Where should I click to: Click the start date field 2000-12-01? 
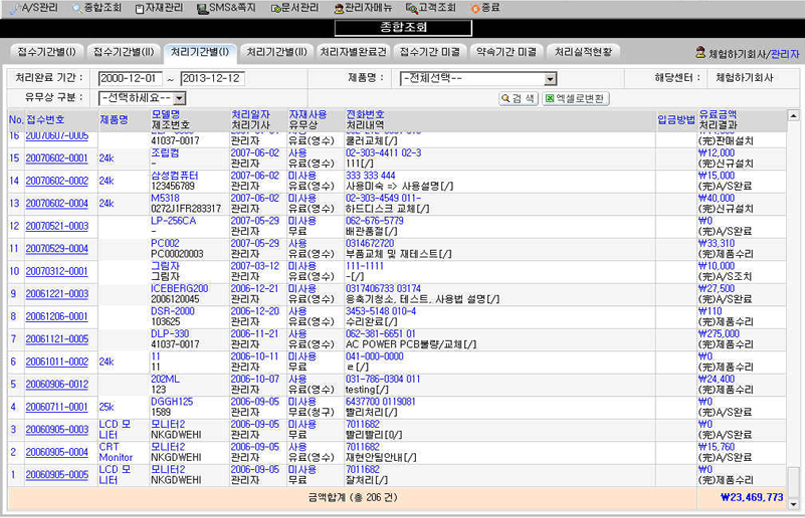tap(129, 78)
